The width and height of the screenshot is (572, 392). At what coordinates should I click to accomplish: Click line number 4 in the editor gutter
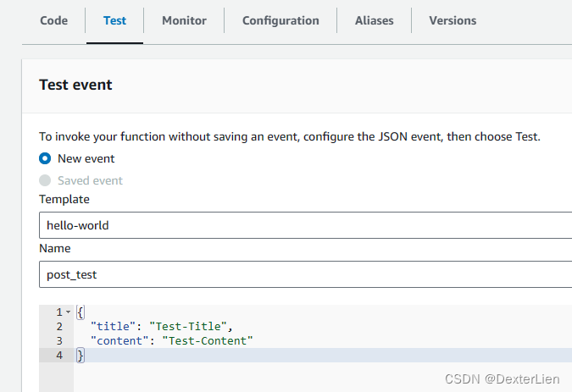[x=58, y=356]
